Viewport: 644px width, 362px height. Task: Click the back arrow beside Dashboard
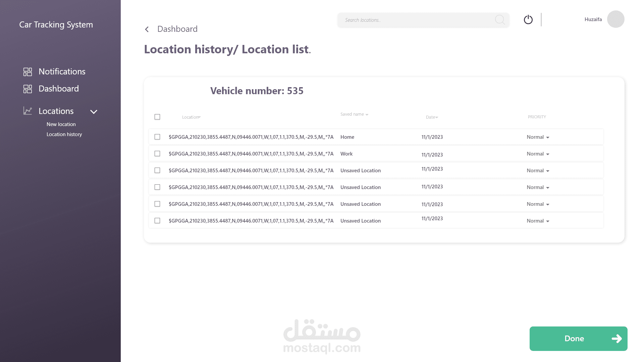[147, 29]
